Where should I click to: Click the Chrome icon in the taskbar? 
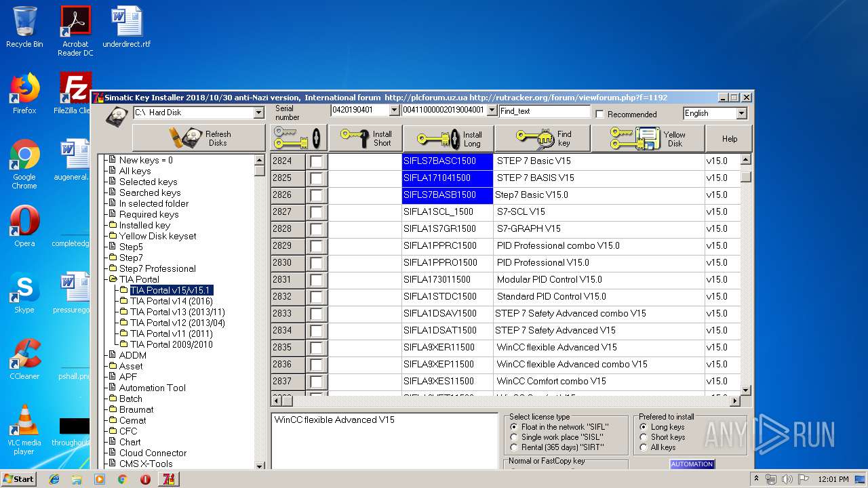122,479
